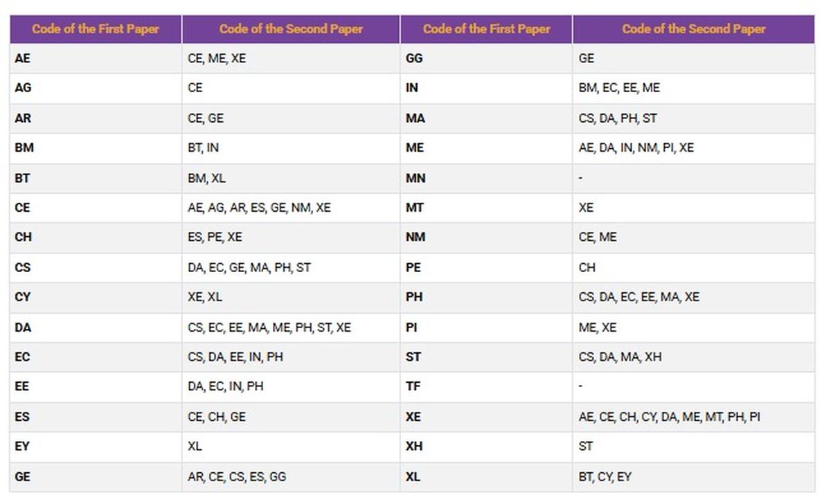Select the bold "TF" first paper code
The width and height of the screenshot is (831, 504).
click(x=413, y=386)
